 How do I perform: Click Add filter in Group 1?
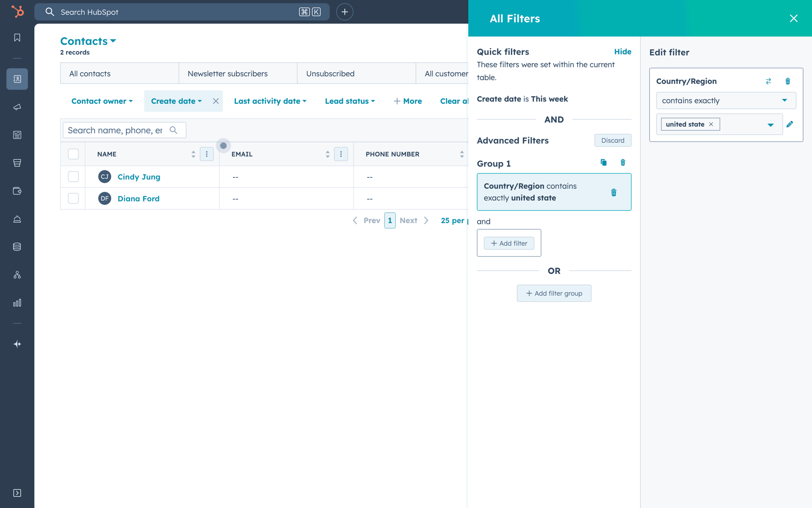pos(509,243)
